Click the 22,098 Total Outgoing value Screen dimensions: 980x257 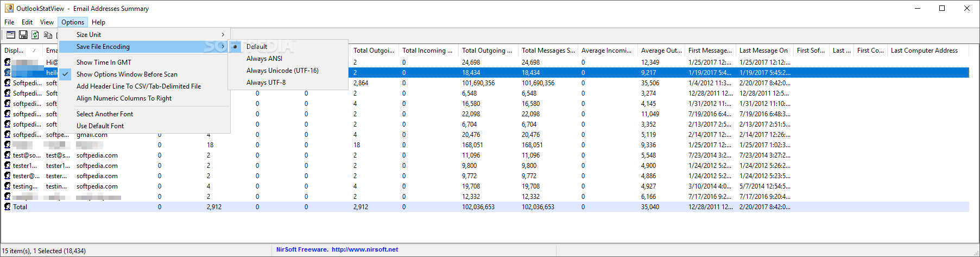tap(471, 114)
